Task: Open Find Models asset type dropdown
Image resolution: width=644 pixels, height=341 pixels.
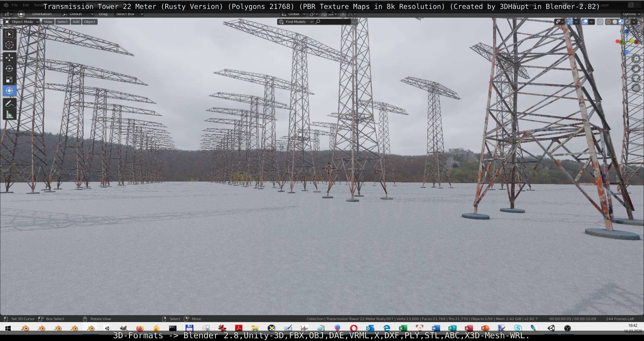Action: [x=296, y=22]
